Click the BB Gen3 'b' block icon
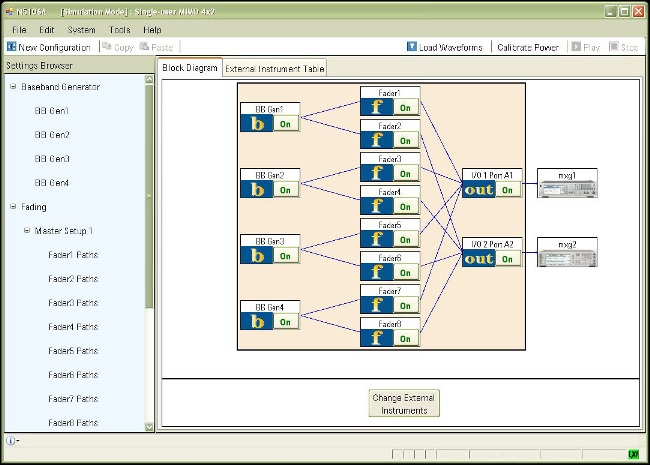The width and height of the screenshot is (650, 465). [257, 255]
